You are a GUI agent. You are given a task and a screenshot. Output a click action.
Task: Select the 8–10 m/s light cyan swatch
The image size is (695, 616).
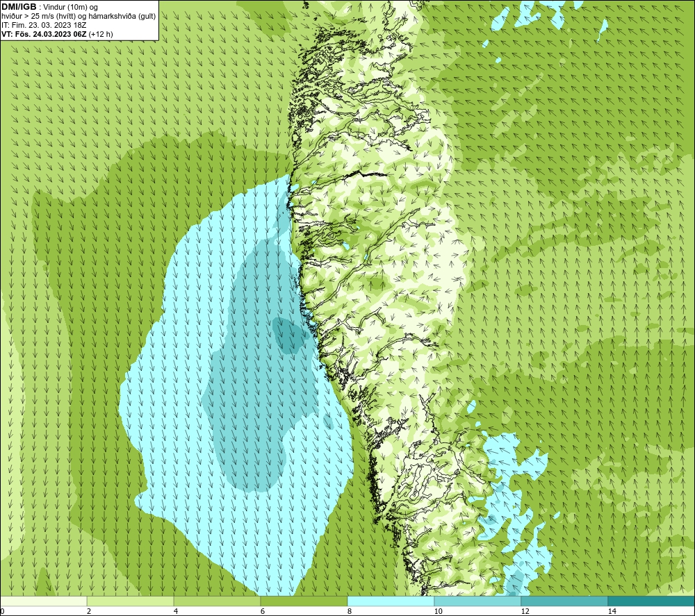(x=391, y=601)
